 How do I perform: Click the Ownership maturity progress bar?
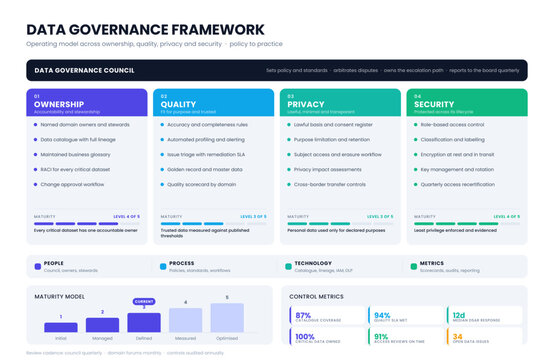(x=87, y=224)
